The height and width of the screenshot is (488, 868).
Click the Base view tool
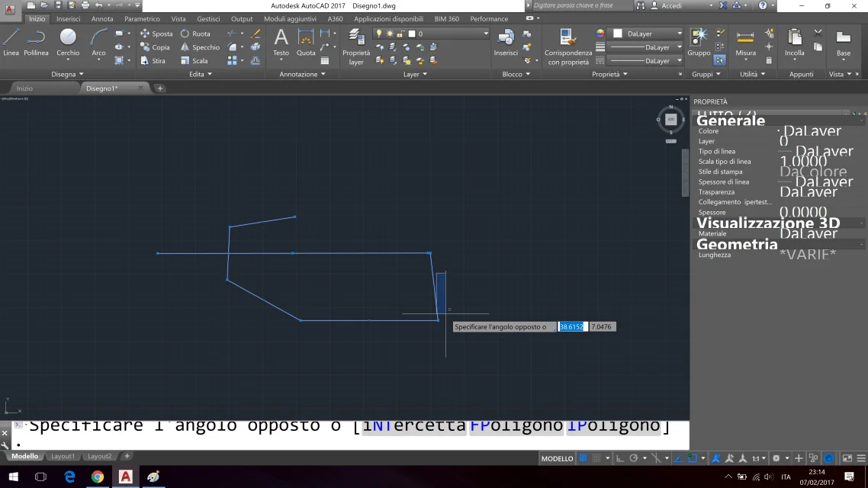[x=843, y=43]
